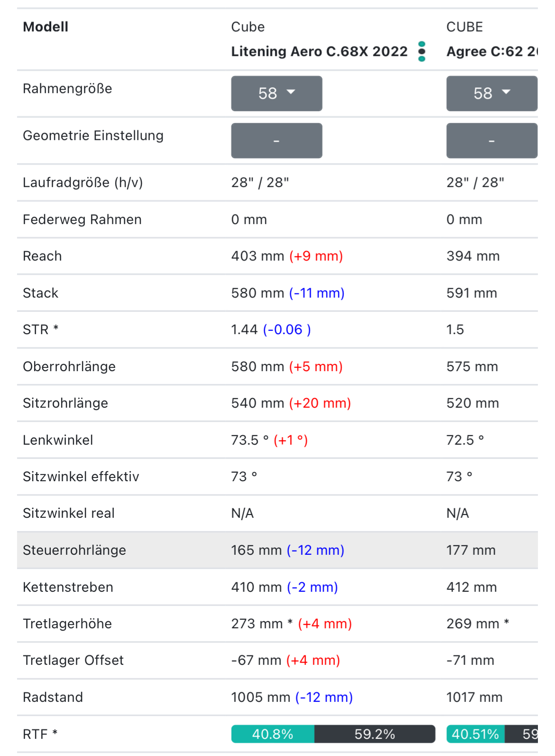Click the Modell column header
555x756 pixels.
[46, 27]
